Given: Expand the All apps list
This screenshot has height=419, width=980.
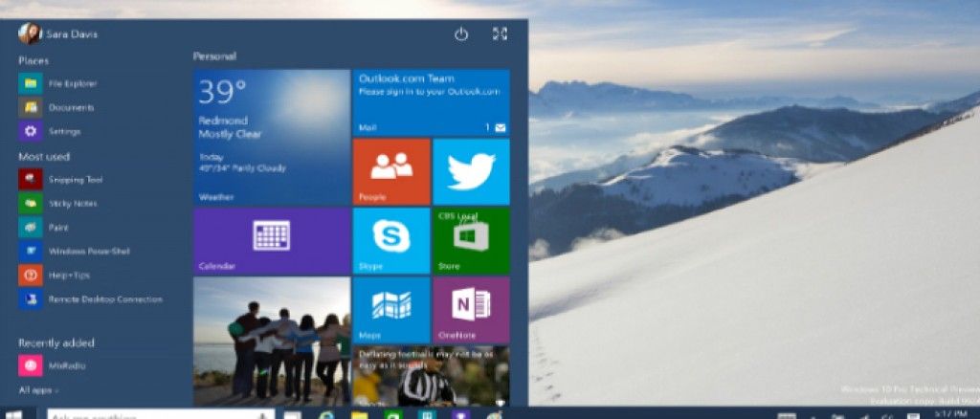Looking at the screenshot, I should (x=38, y=390).
